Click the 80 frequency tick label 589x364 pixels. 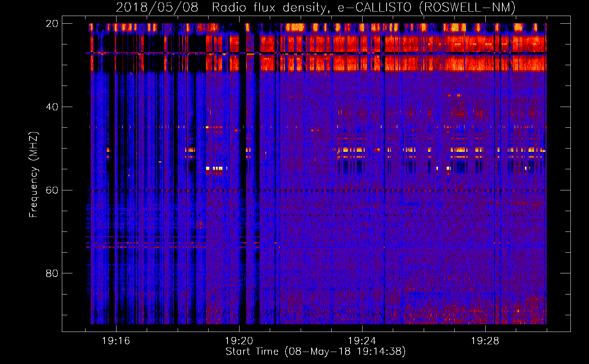click(x=52, y=273)
